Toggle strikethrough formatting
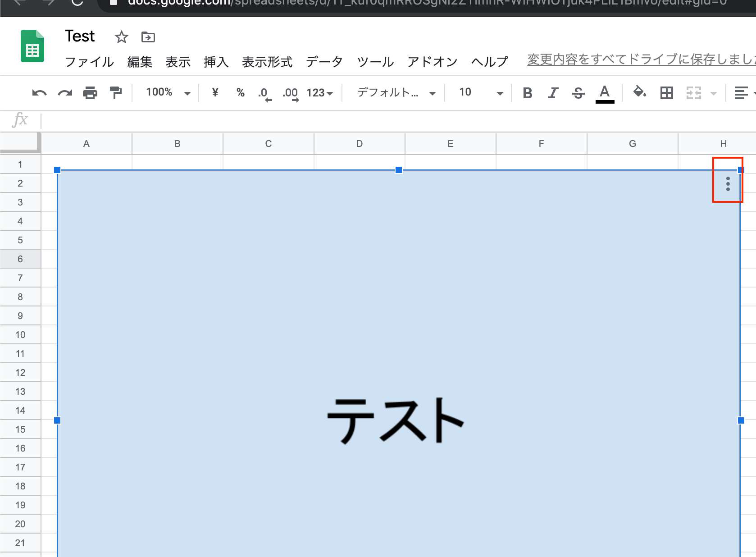 [x=578, y=93]
